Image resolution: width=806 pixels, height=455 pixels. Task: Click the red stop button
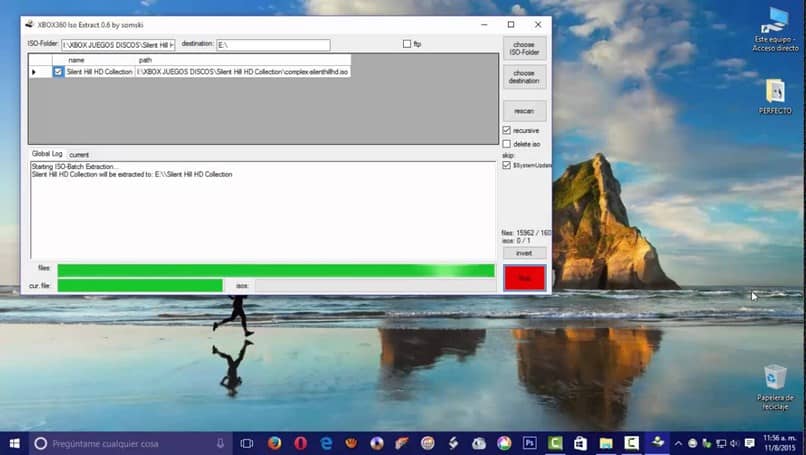point(524,278)
